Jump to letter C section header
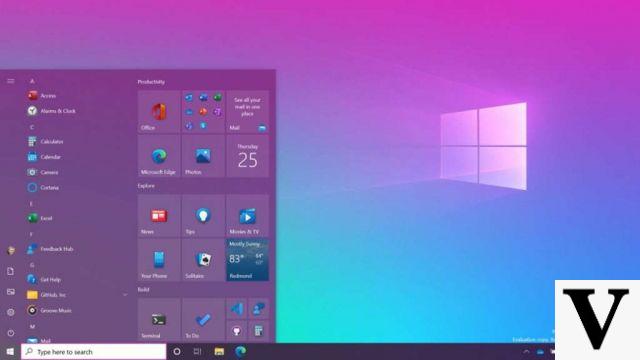This screenshot has height=360, width=640. (32, 127)
